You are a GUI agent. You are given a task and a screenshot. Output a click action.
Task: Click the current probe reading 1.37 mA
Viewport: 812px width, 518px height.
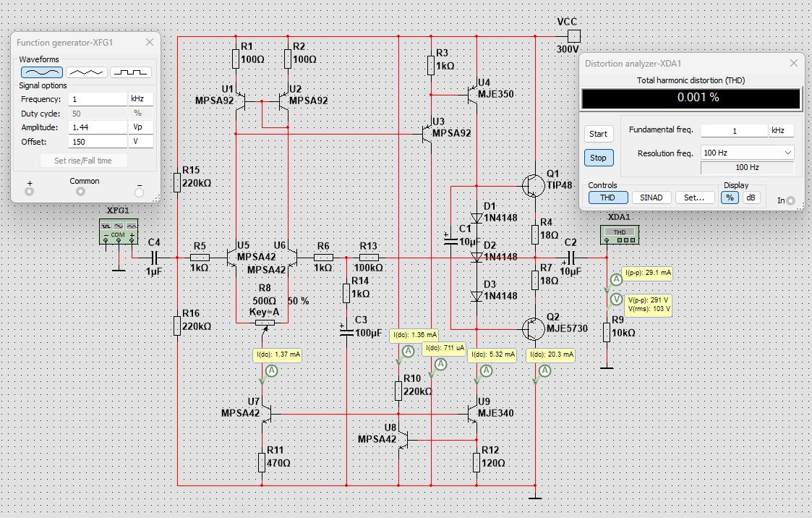(278, 354)
